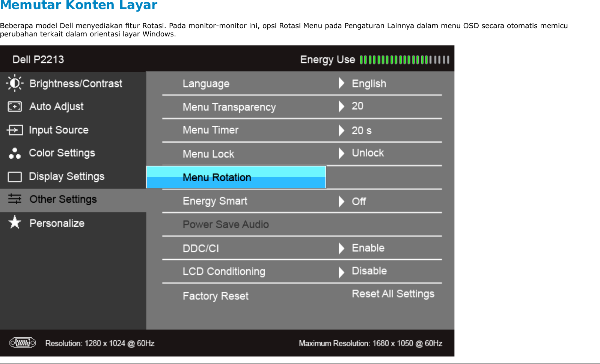Expand arrow next to DDC/CI
This screenshot has height=364, width=600.
[x=341, y=248]
